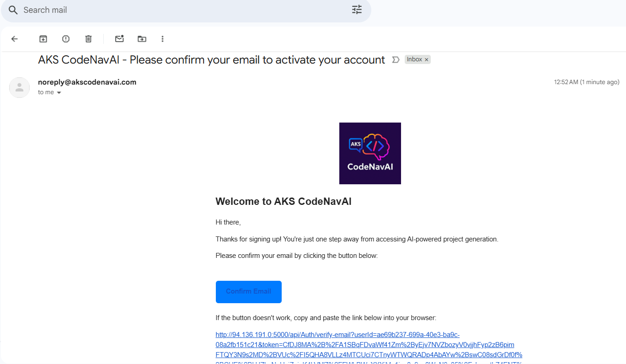This screenshot has height=364, width=626.
Task: Open search options filter icon
Action: (x=357, y=10)
